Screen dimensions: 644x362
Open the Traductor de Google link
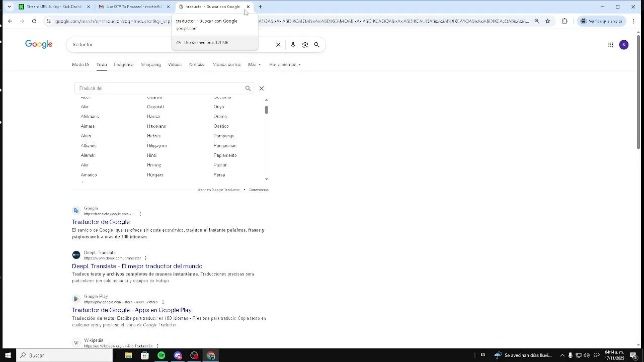[x=101, y=222]
